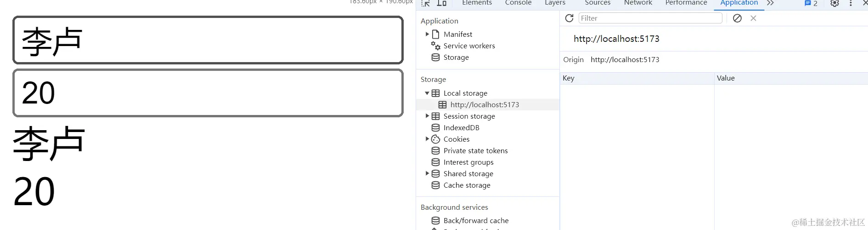
Task: Click the Back/forward cache database icon
Action: 435,220
